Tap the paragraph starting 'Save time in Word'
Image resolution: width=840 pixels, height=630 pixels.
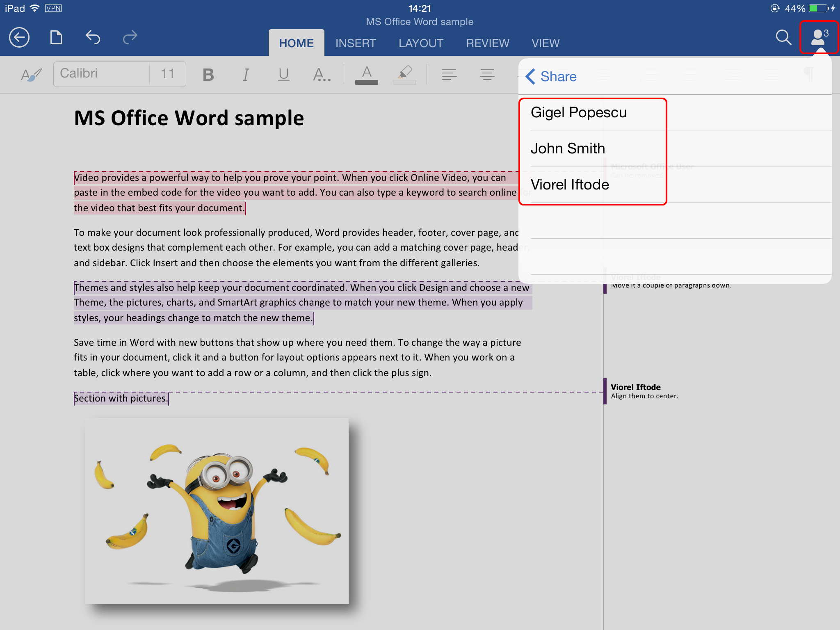297,358
